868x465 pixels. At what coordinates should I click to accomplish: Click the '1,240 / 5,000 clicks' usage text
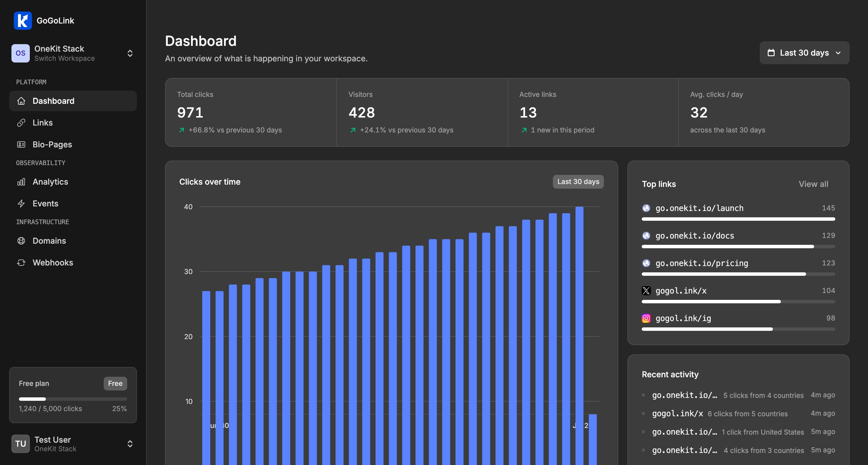[x=50, y=409]
